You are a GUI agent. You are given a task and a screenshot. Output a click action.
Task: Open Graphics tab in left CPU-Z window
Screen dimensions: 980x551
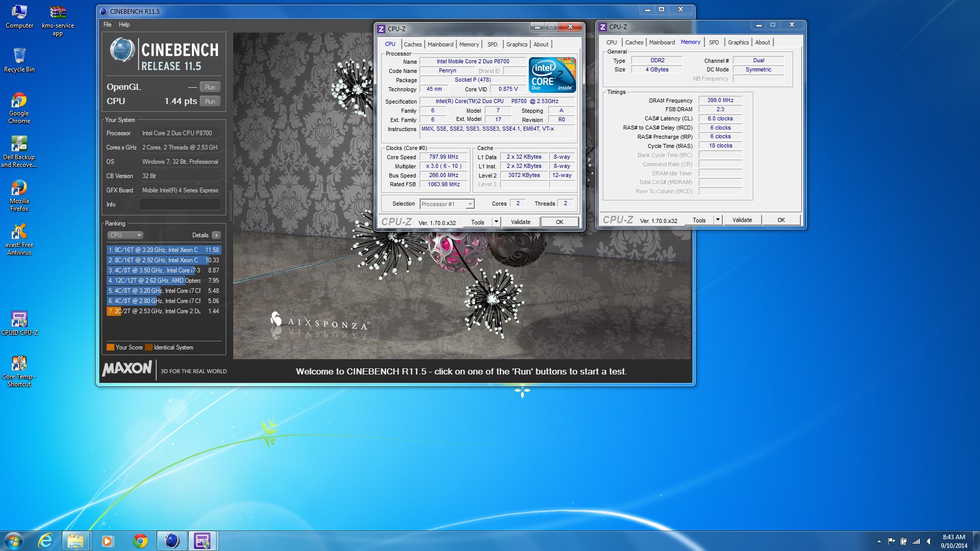tap(517, 44)
